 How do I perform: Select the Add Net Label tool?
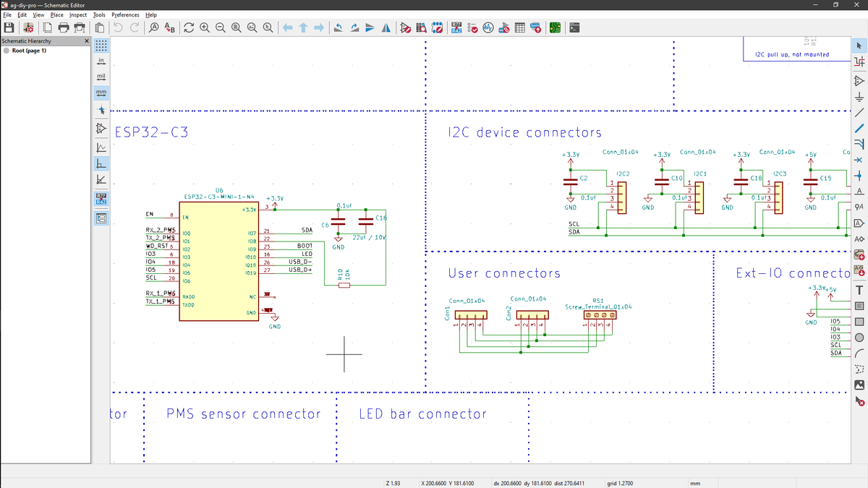coord(859,191)
